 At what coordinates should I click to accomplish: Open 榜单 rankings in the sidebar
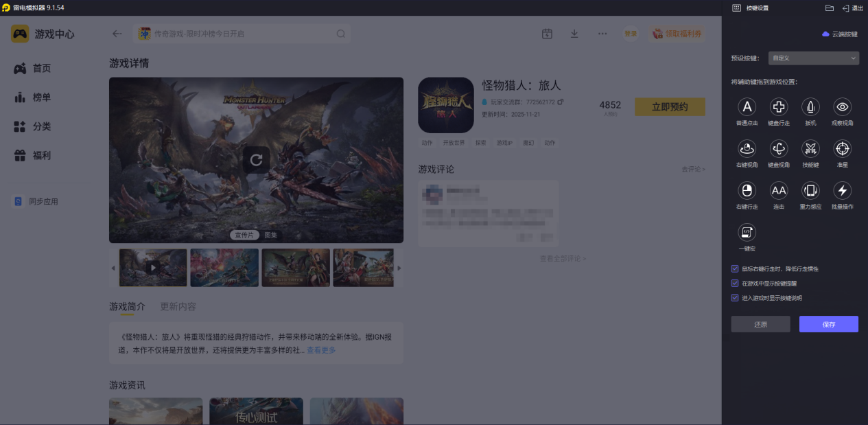tap(32, 97)
